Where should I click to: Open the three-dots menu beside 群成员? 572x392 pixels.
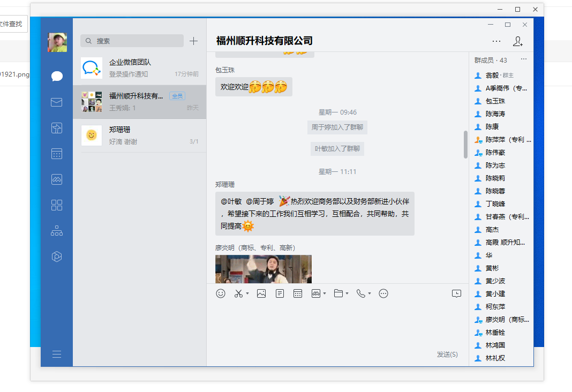(524, 59)
